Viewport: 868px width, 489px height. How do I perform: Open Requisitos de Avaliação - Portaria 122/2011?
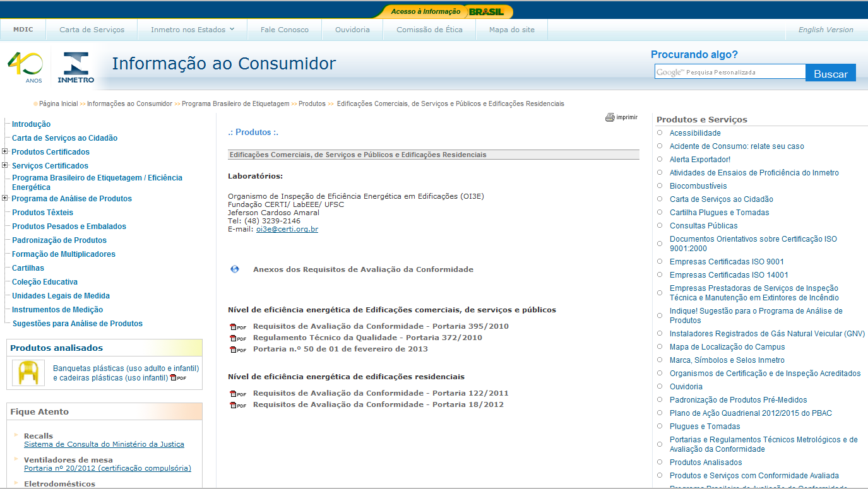point(381,393)
